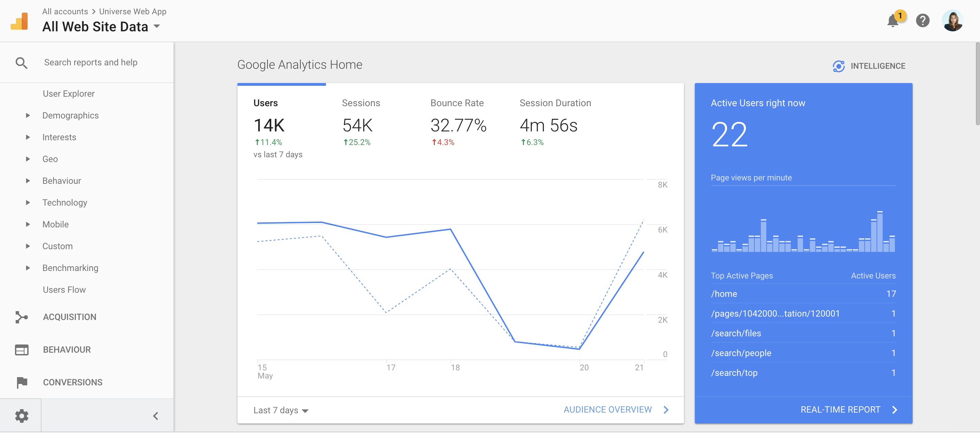
Task: Expand the Technology submenu arrow
Action: [28, 203]
